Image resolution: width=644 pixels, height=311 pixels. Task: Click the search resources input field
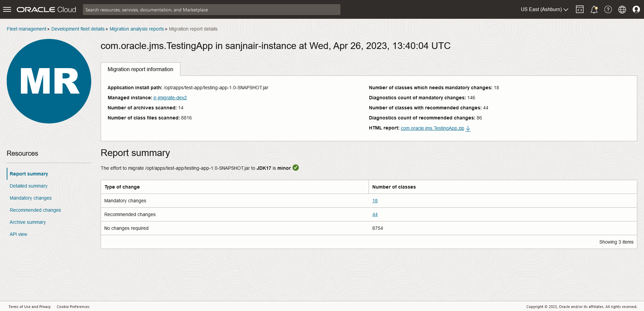pyautogui.click(x=212, y=9)
